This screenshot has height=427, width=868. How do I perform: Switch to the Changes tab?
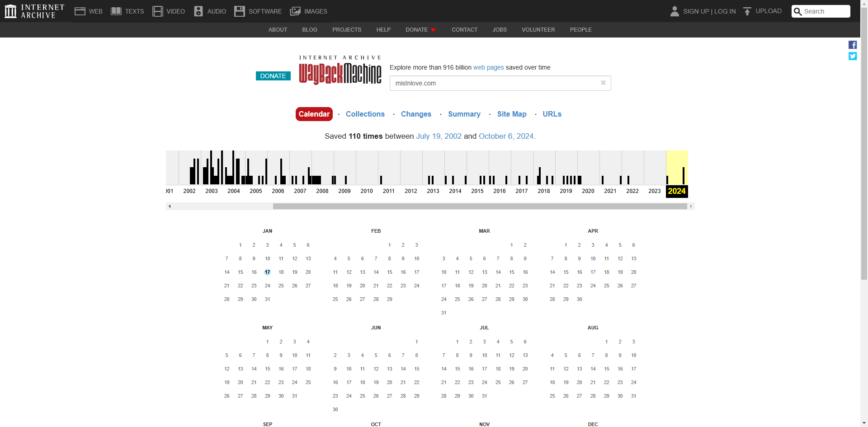coord(416,114)
